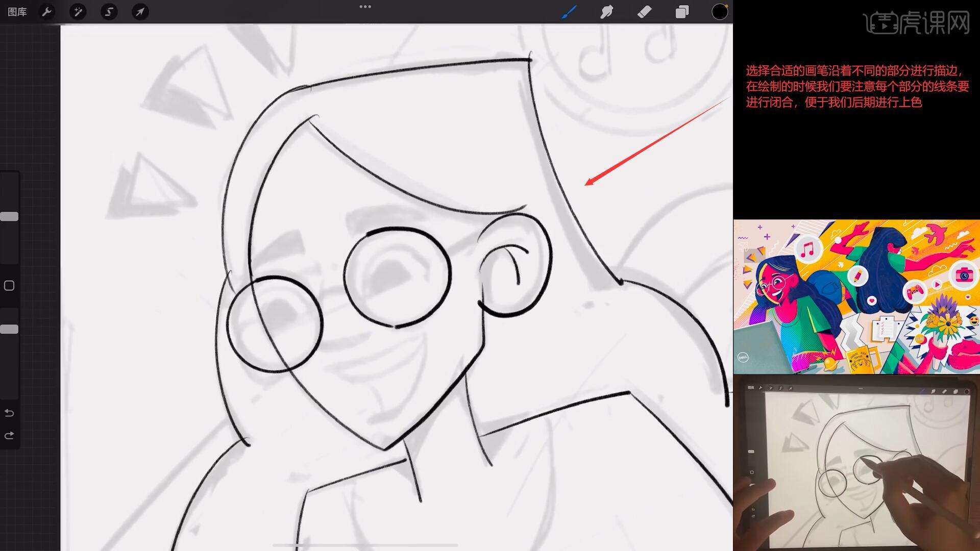This screenshot has height=551, width=980.
Task: Select the Smudge tool
Action: pos(606,12)
